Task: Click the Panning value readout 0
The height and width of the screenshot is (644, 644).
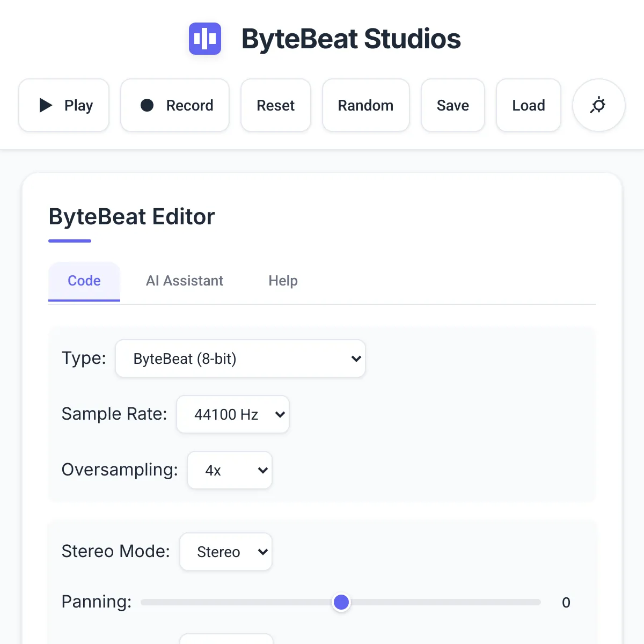Action: 566,603
